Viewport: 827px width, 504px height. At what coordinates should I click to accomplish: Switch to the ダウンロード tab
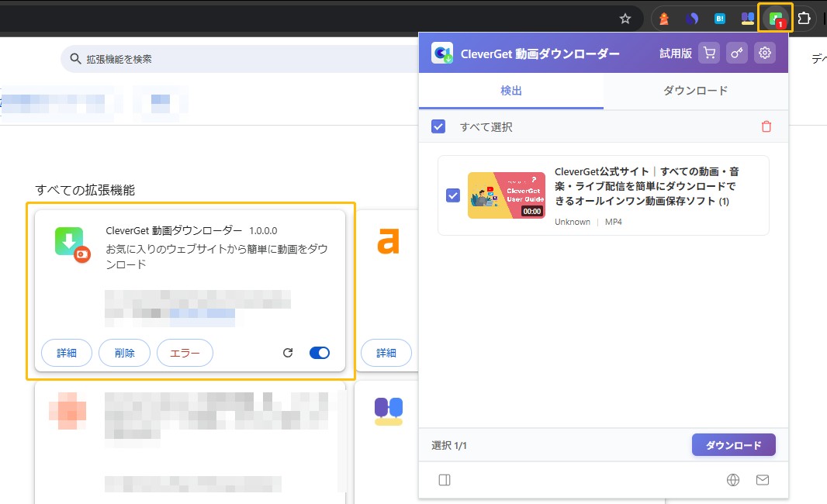point(696,91)
